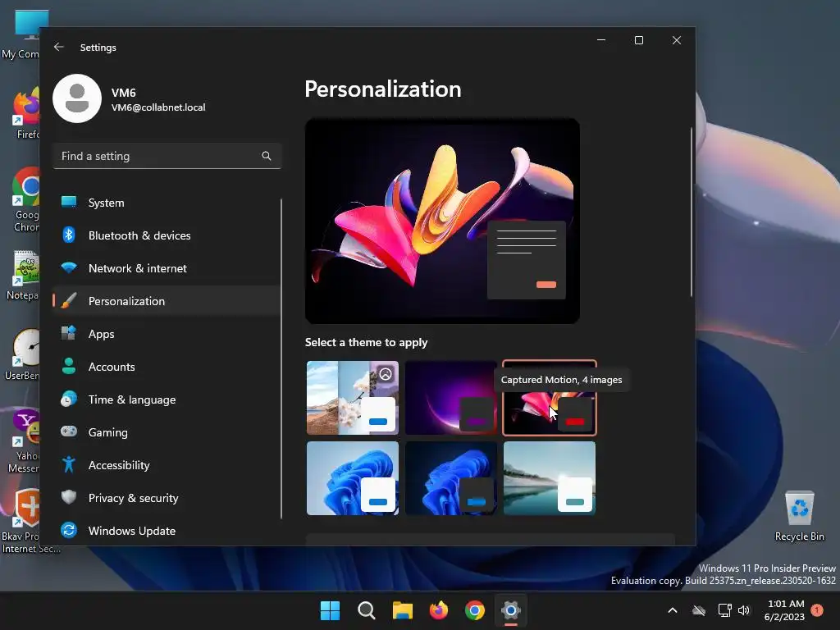Open the Firefox desktop shortcut
This screenshot has height=630, width=840.
[26, 114]
